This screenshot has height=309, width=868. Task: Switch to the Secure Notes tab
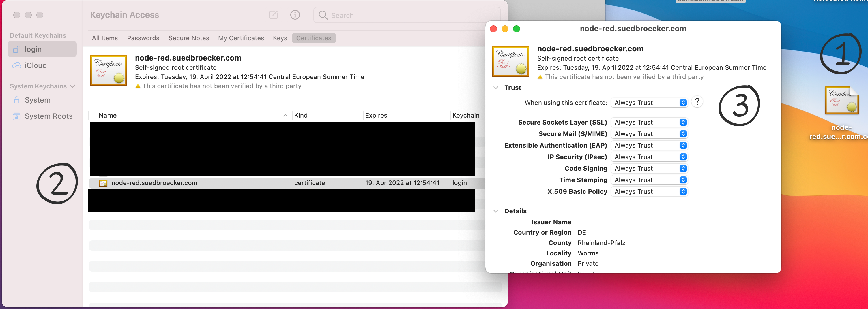(189, 38)
